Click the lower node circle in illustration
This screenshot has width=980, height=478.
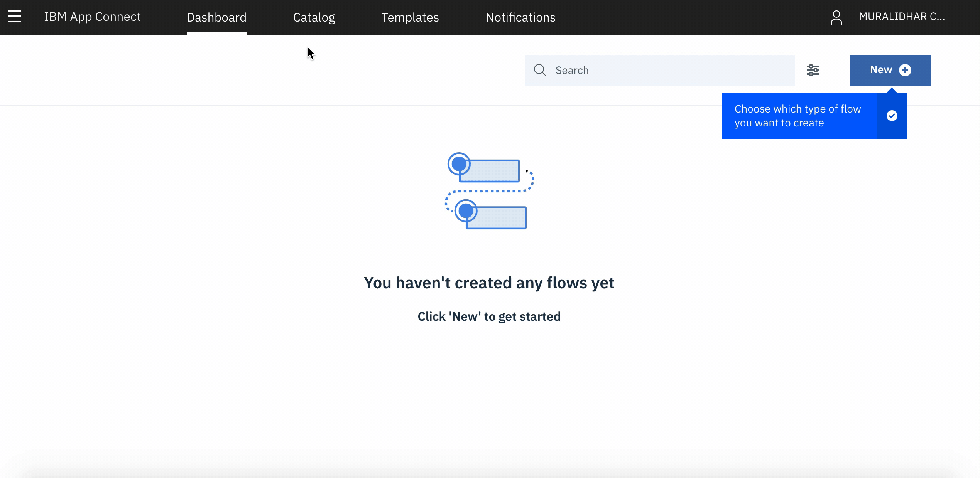[466, 211]
